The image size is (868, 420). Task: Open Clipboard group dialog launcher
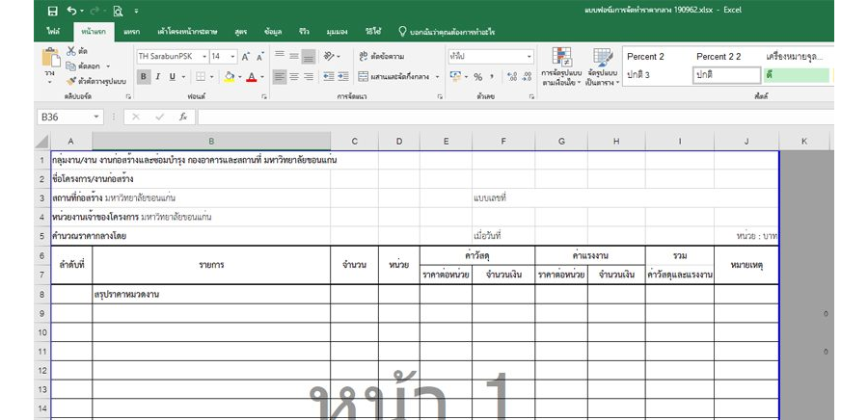point(128,96)
